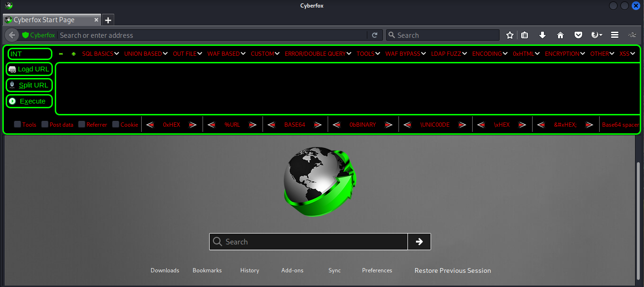Click the Split URL button
This screenshot has width=644, height=287.
click(29, 85)
